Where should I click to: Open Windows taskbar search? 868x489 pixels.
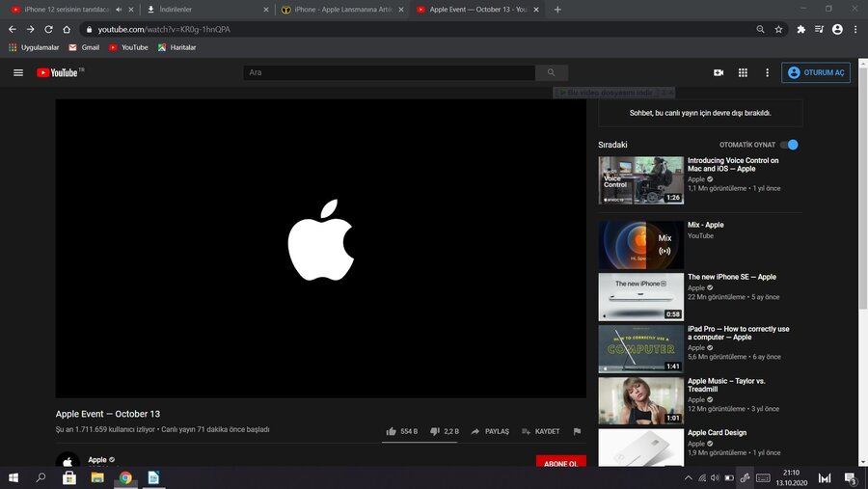click(x=41, y=477)
